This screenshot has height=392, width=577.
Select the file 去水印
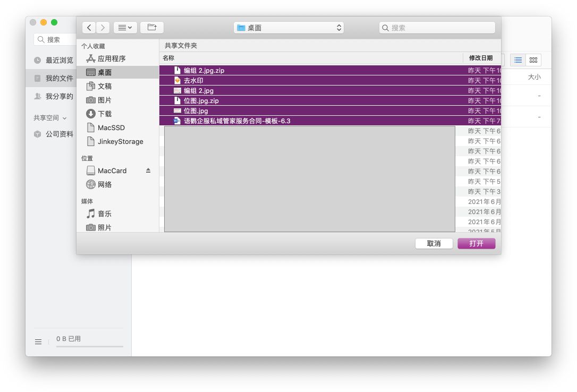(193, 81)
